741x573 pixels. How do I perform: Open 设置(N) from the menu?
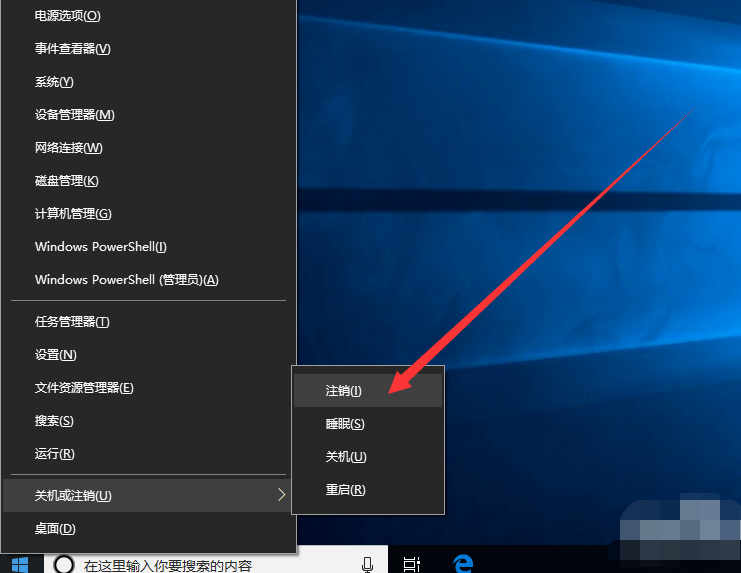tap(56, 355)
